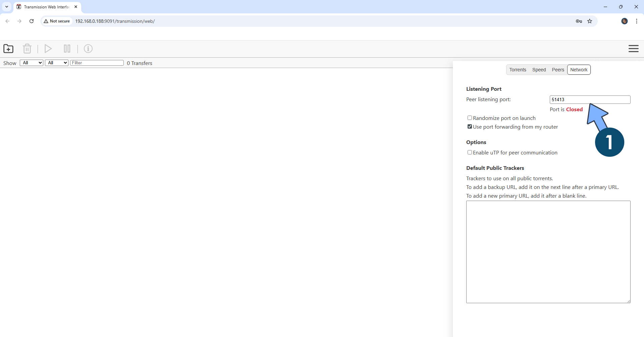This screenshot has height=337, width=644.
Task: Click the 'Options' section heading
Action: pyautogui.click(x=476, y=142)
